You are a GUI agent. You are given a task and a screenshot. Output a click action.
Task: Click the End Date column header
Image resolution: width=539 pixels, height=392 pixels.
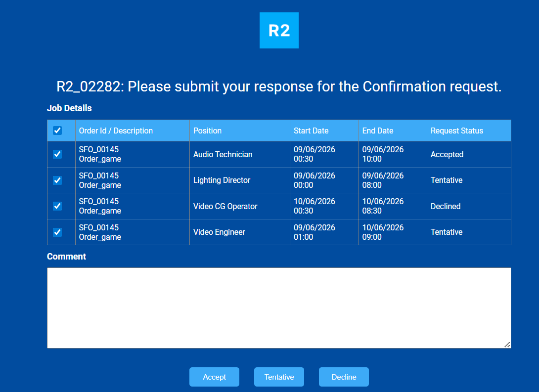393,131
